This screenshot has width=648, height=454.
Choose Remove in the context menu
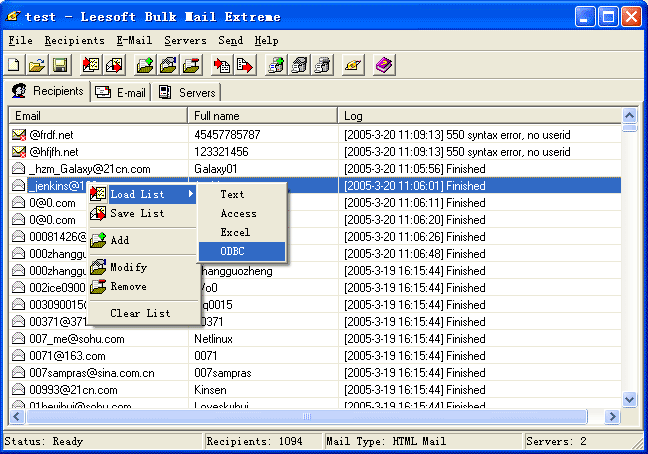[143, 286]
